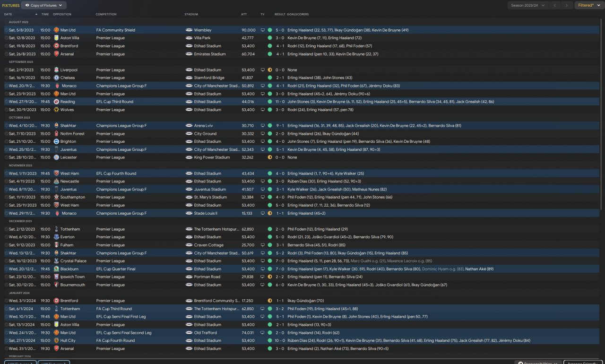The width and height of the screenshot is (605, 364).
Task: Click the Reading club badge
Action: [56, 102]
